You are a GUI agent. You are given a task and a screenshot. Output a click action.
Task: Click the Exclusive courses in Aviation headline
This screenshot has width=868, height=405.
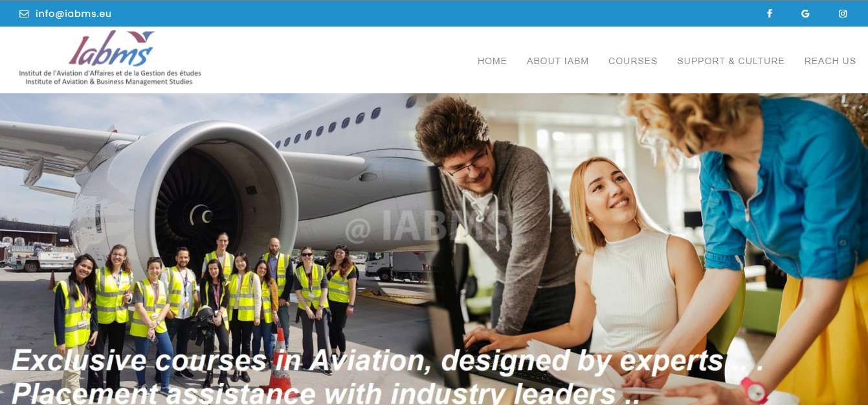click(x=388, y=362)
